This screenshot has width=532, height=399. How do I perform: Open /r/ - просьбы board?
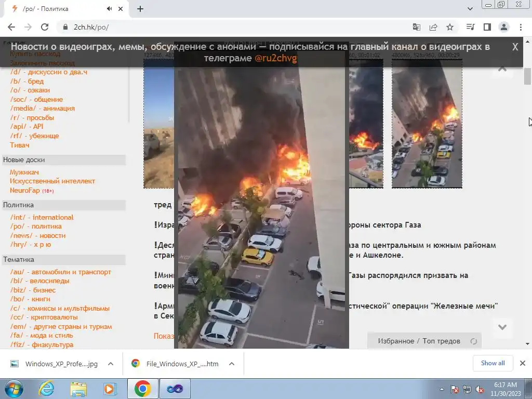pos(32,118)
